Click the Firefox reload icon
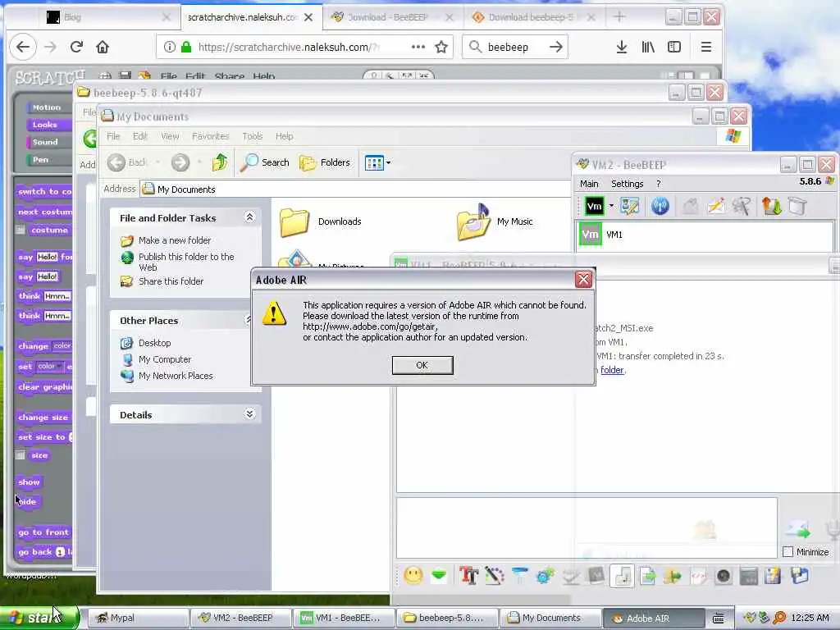 pos(76,47)
